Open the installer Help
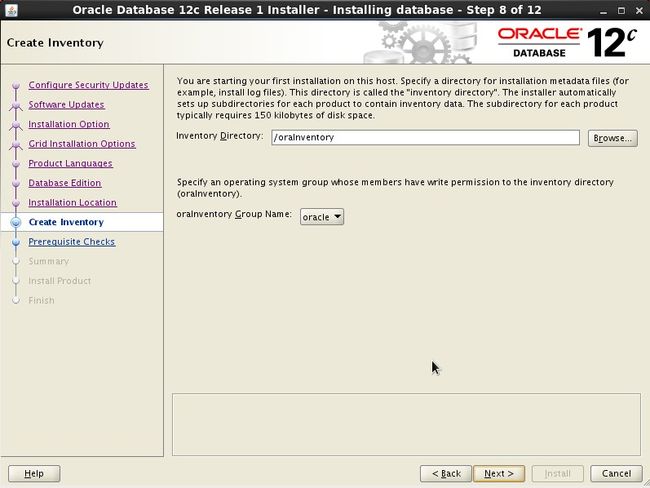 34,473
